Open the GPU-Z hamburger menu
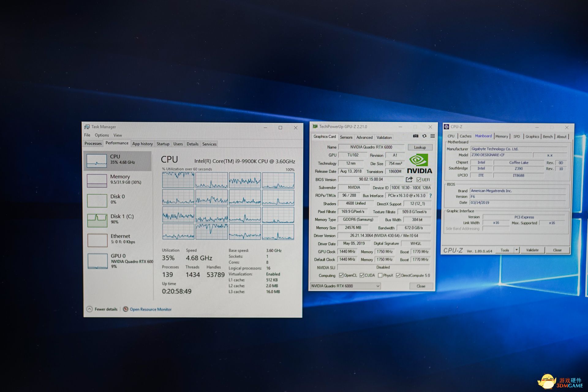Viewport: 588px width, 392px height. pos(432,136)
